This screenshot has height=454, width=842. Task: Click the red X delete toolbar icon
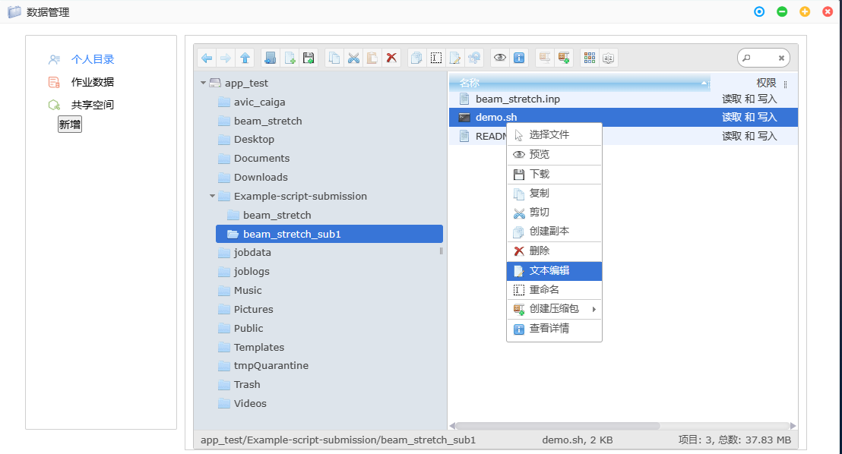(x=391, y=58)
